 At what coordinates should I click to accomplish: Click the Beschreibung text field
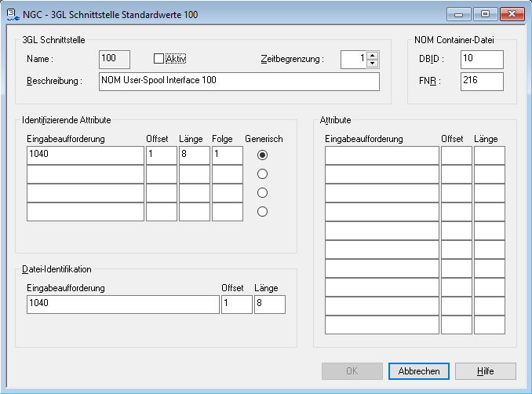pos(239,82)
